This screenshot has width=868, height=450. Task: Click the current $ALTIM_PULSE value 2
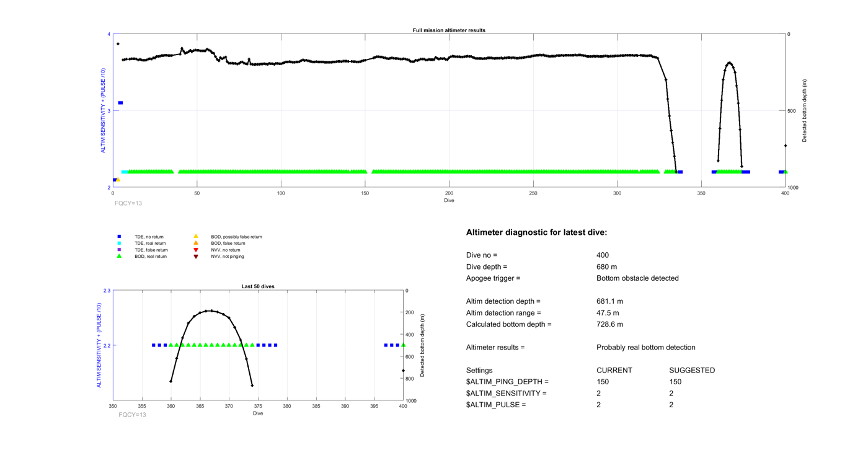click(x=598, y=405)
